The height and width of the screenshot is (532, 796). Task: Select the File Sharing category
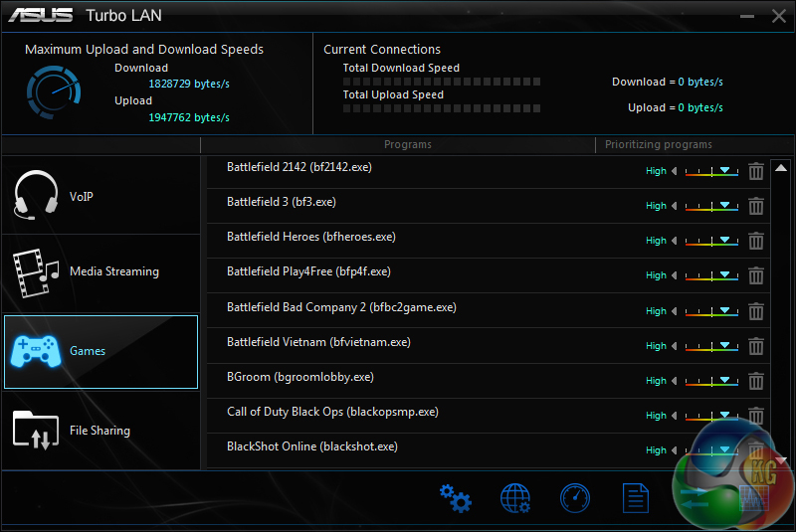[x=100, y=431]
